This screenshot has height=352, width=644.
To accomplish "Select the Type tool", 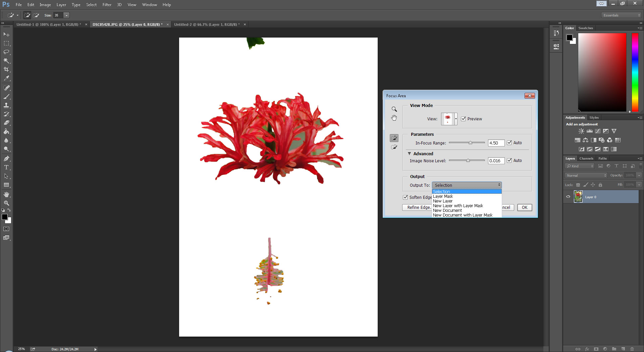I will point(6,167).
